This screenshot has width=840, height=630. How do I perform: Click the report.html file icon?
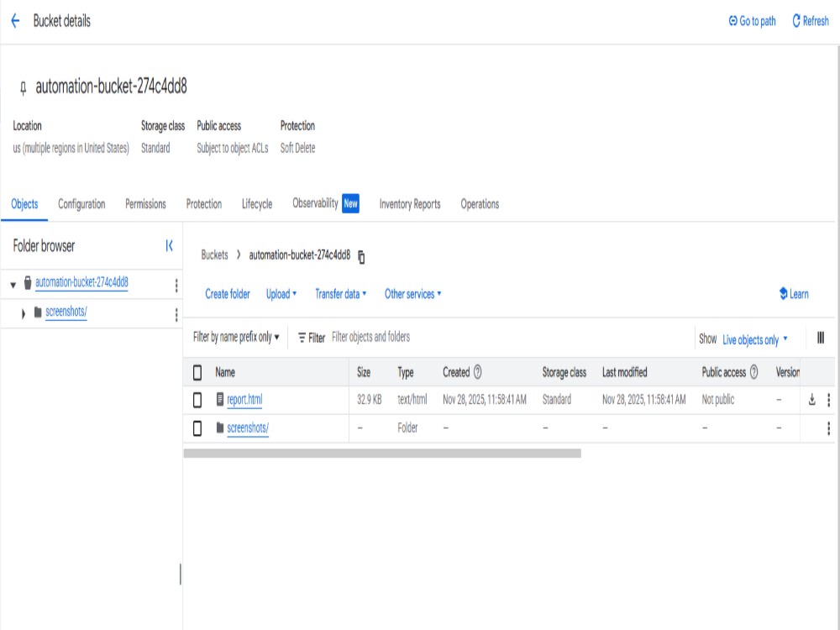[x=219, y=399]
